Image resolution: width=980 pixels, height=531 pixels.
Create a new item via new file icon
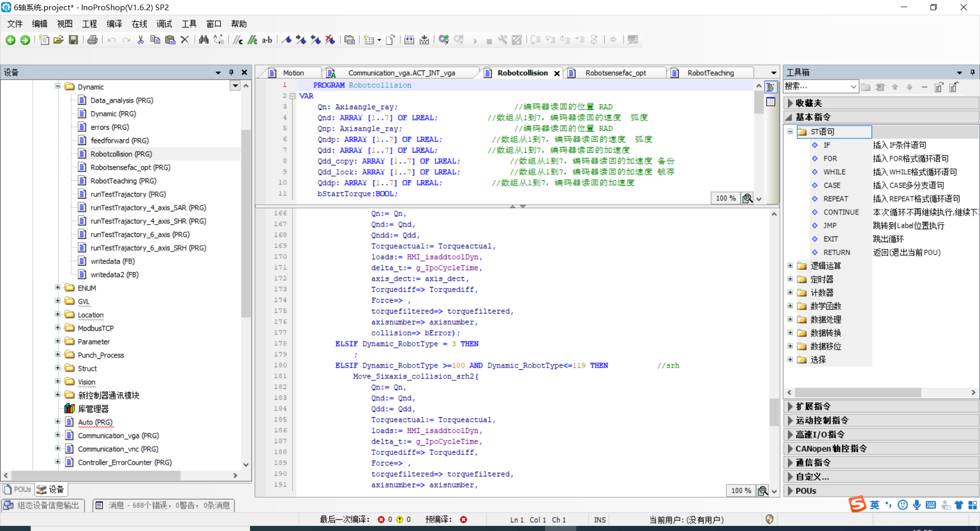click(44, 40)
